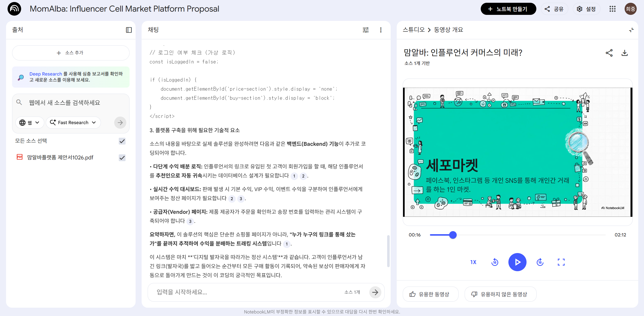
Task: Click video progress slider handle
Action: [x=453, y=235]
